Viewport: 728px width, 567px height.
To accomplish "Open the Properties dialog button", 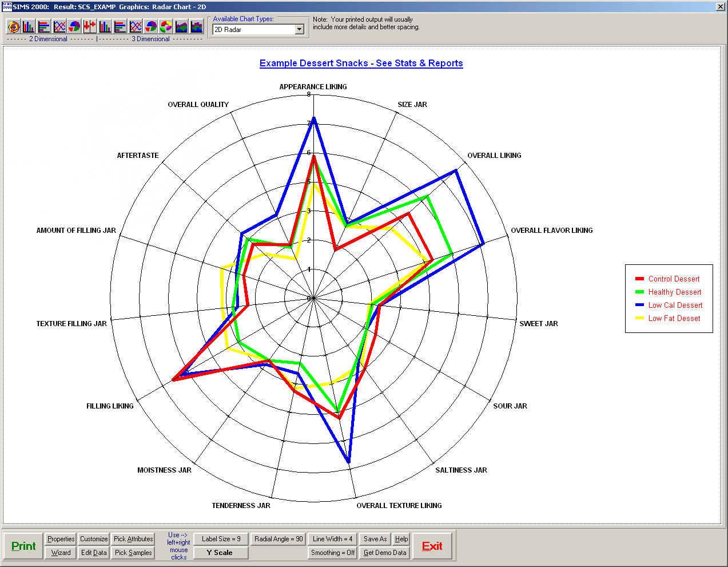I will tap(61, 539).
